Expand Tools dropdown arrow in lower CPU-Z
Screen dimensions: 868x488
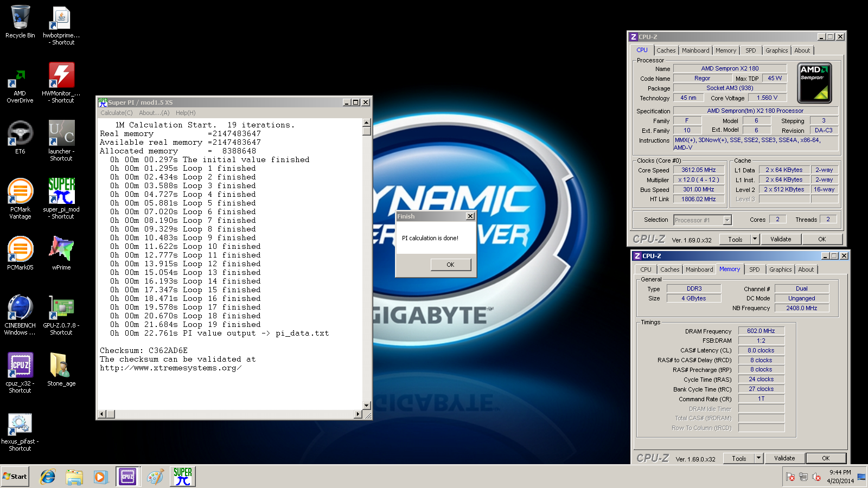click(x=759, y=458)
